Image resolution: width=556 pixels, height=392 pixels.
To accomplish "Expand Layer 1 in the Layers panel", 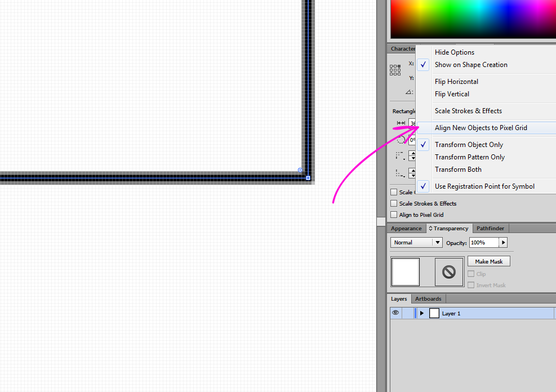I will click(x=421, y=313).
